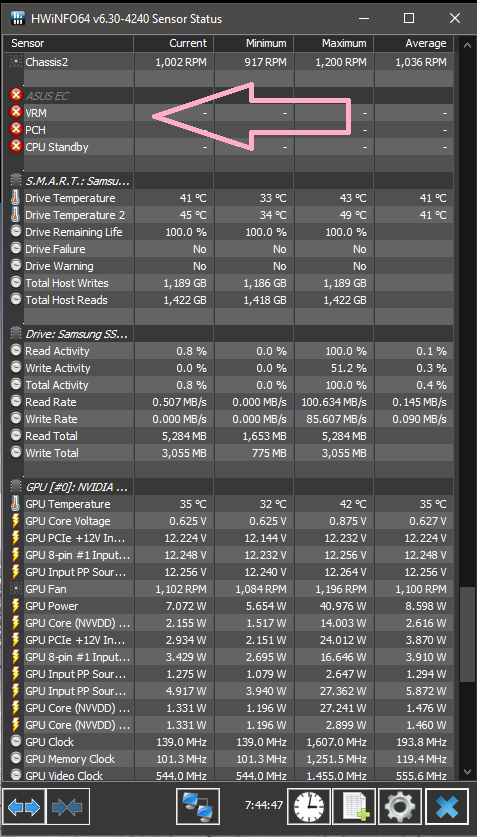
Task: Click the Sensor column header
Action: tap(68, 43)
